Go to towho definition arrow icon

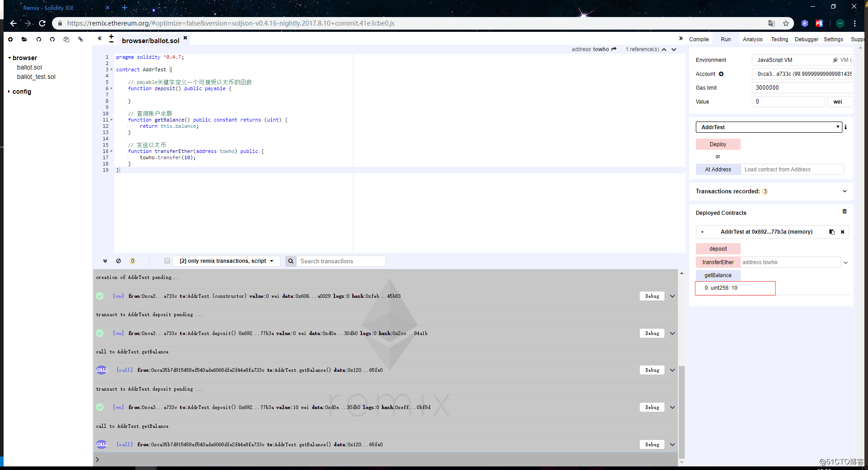(x=614, y=49)
